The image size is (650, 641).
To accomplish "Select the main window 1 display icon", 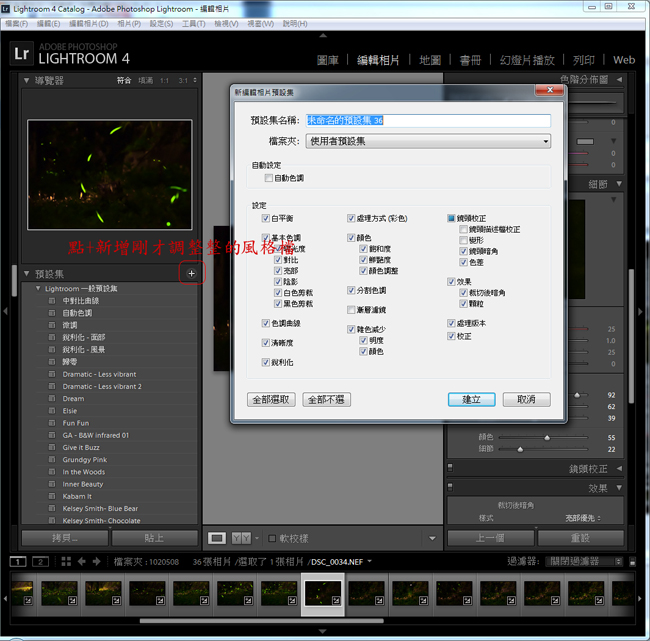I will [x=18, y=562].
